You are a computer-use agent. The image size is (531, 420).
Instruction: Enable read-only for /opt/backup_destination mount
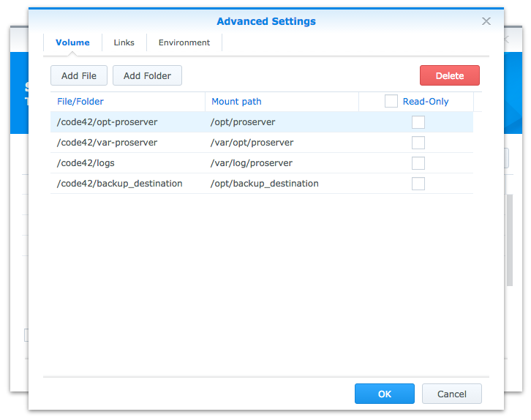[418, 184]
